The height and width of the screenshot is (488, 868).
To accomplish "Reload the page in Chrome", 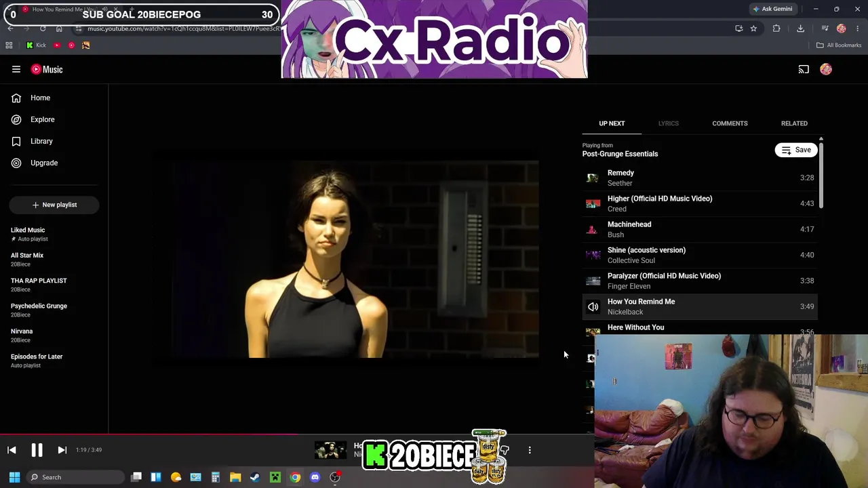I will point(43,28).
